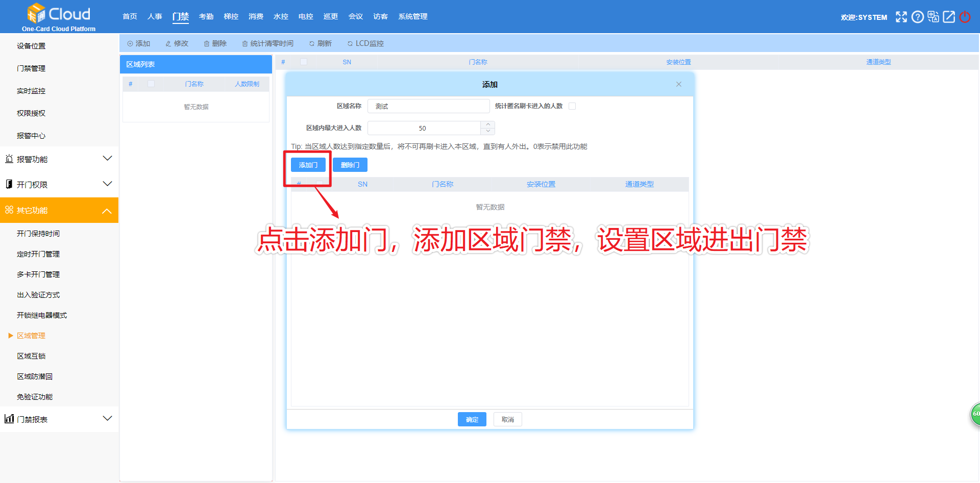Open the 消费 menu
Screen dimensions: 980x483
point(256,16)
